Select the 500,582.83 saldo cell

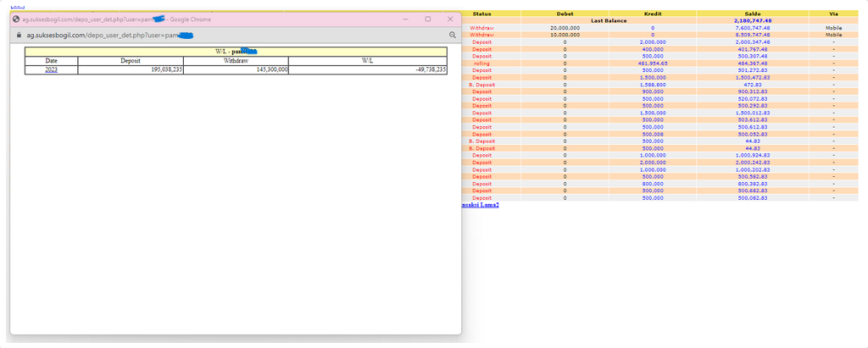pyautogui.click(x=753, y=177)
